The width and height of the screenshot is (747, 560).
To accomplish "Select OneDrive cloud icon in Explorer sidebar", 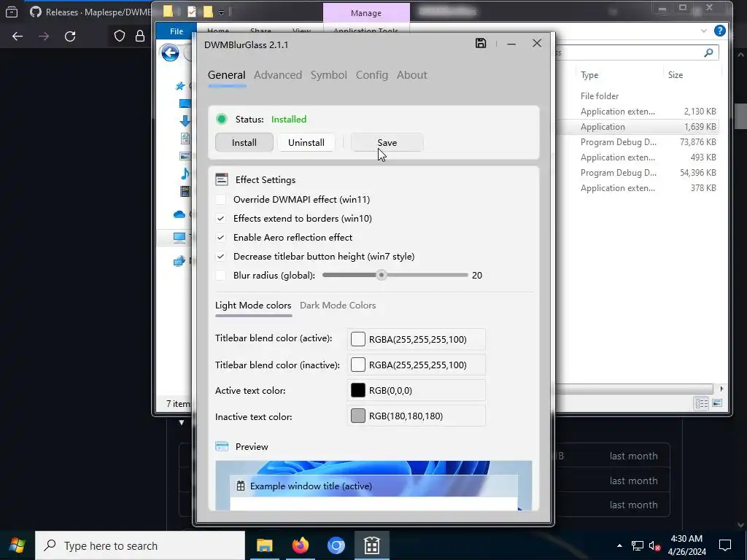I will (x=179, y=214).
